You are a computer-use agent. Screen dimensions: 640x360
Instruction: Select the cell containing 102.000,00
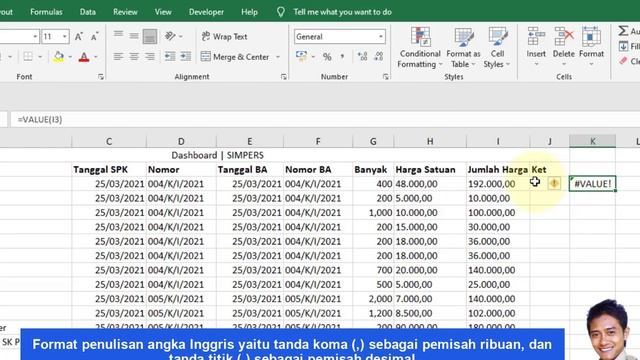(x=498, y=313)
